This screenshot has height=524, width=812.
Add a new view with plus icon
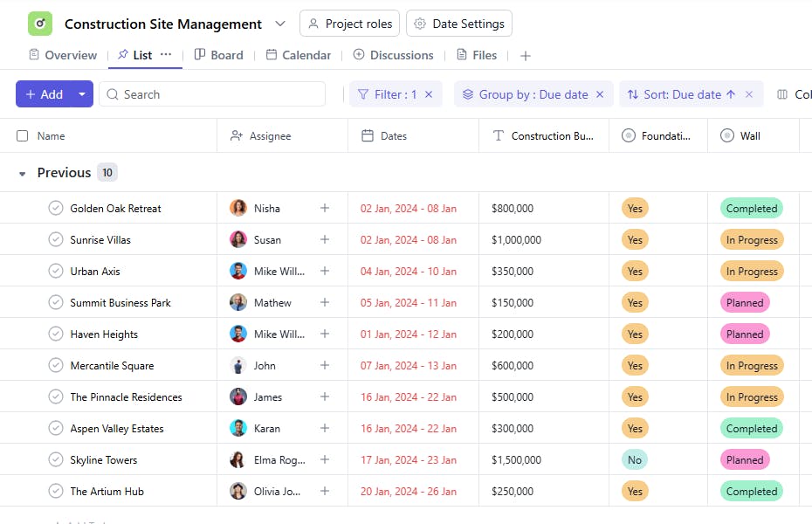click(x=525, y=56)
